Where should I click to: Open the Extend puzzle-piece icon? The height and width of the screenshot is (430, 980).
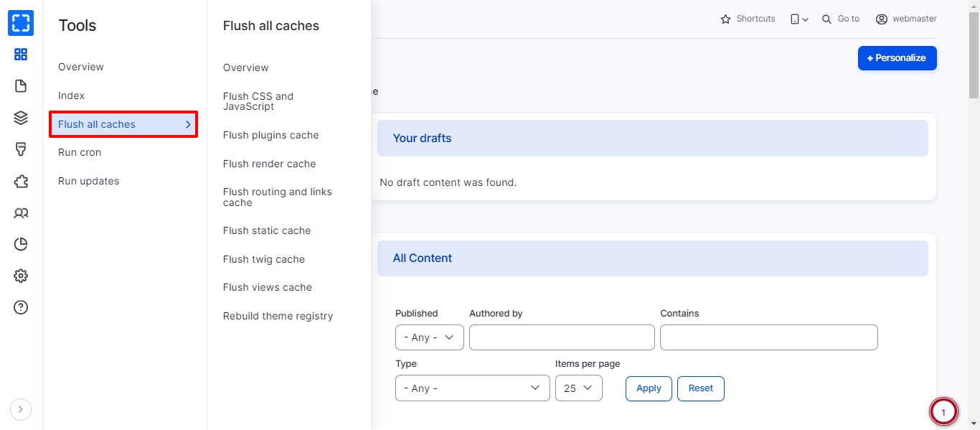[x=21, y=182]
